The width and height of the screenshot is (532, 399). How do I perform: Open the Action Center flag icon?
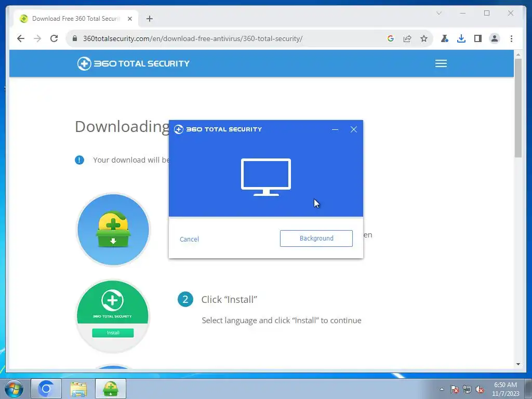click(x=455, y=389)
